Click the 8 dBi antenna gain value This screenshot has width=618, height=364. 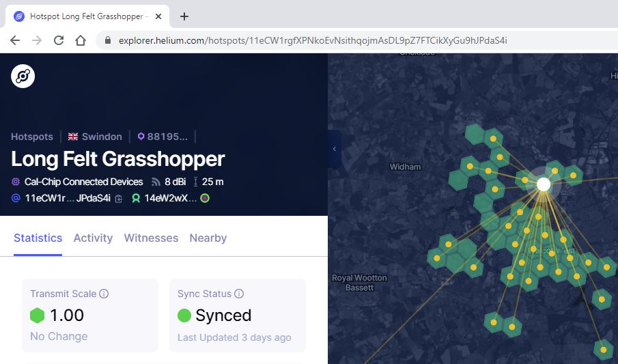(175, 182)
